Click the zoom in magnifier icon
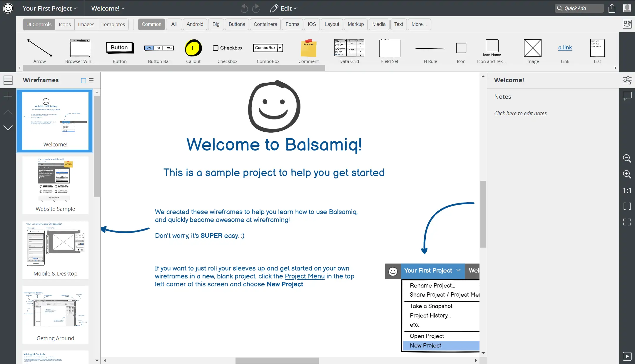This screenshot has height=364, width=635. [627, 174]
